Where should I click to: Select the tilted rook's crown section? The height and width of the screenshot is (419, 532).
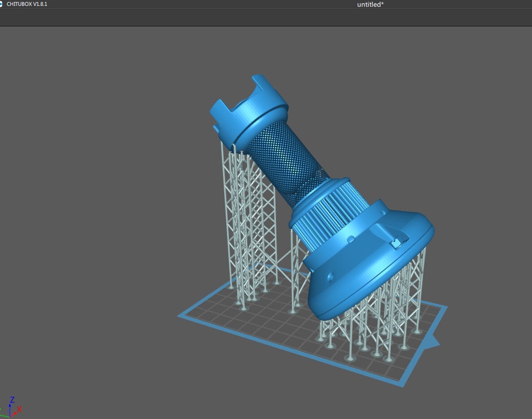251,103
